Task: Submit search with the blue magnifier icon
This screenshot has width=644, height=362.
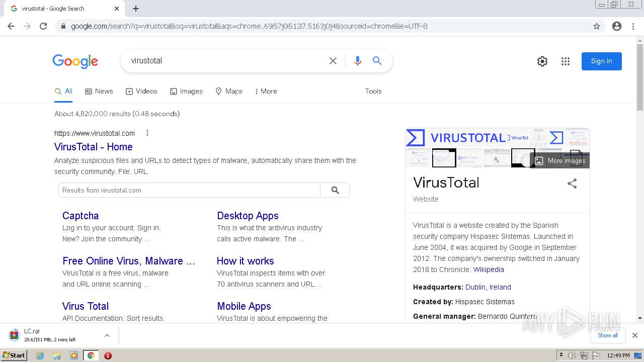Action: 377,61
